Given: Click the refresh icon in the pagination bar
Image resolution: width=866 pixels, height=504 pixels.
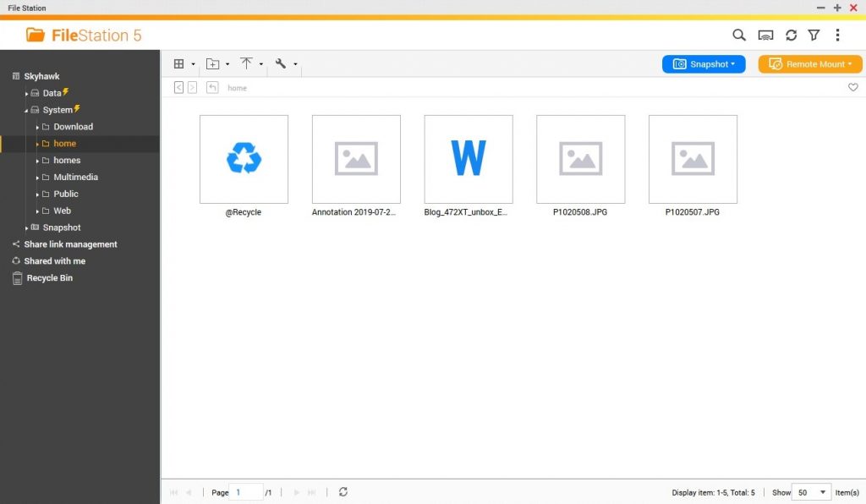Looking at the screenshot, I should (x=343, y=492).
